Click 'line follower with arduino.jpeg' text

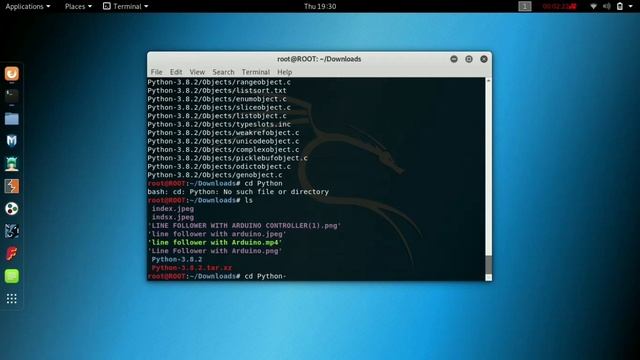pos(217,234)
